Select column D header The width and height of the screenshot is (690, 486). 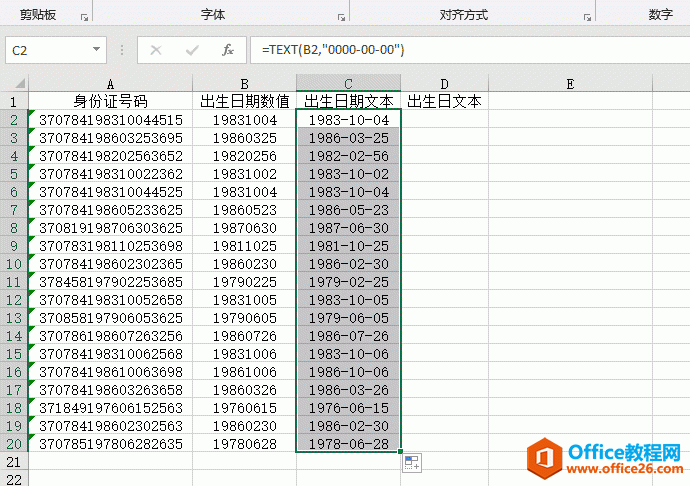coord(444,83)
